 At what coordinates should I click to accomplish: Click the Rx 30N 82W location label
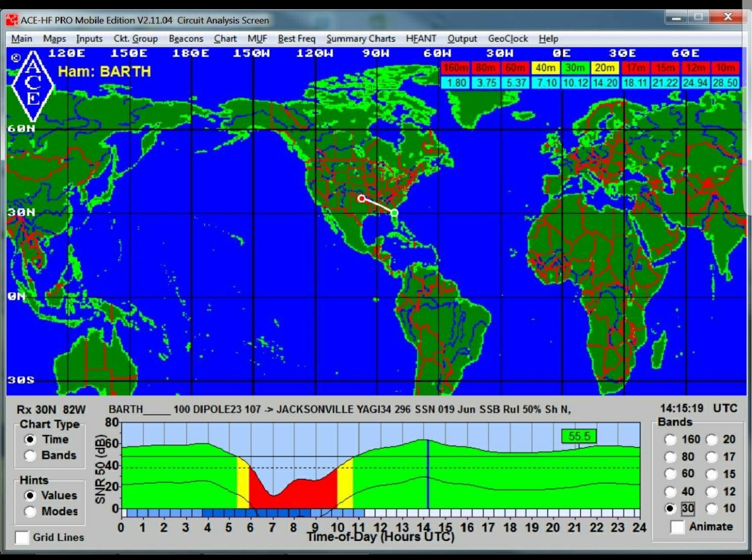51,410
